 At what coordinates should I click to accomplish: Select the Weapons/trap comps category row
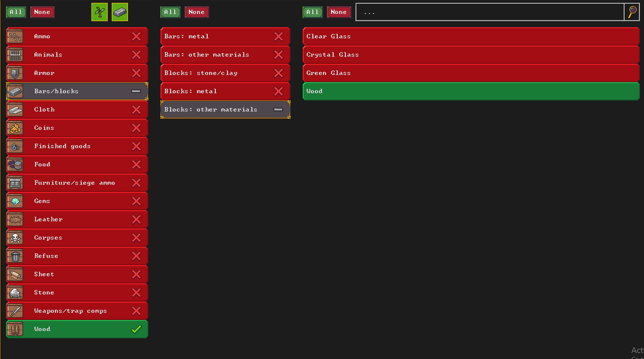tap(77, 311)
